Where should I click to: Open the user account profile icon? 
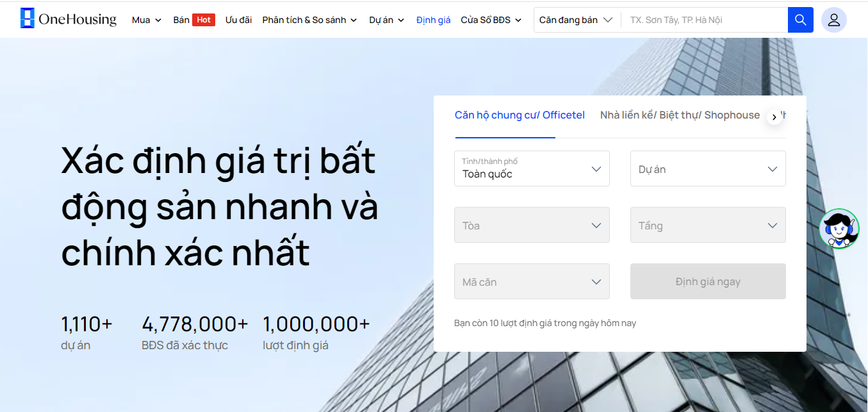coord(833,20)
